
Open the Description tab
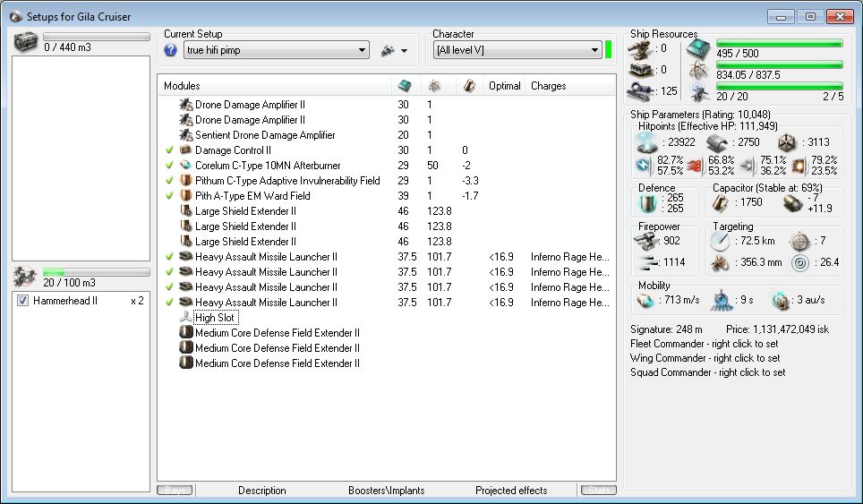(x=262, y=491)
